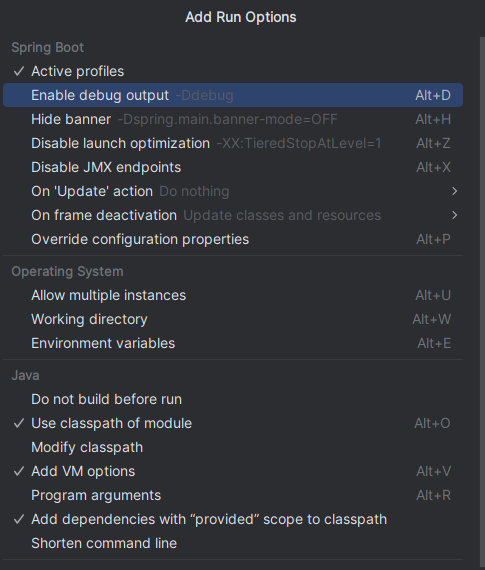Image resolution: width=485 pixels, height=570 pixels.
Task: Add Environment variables option
Action: click(x=233, y=343)
